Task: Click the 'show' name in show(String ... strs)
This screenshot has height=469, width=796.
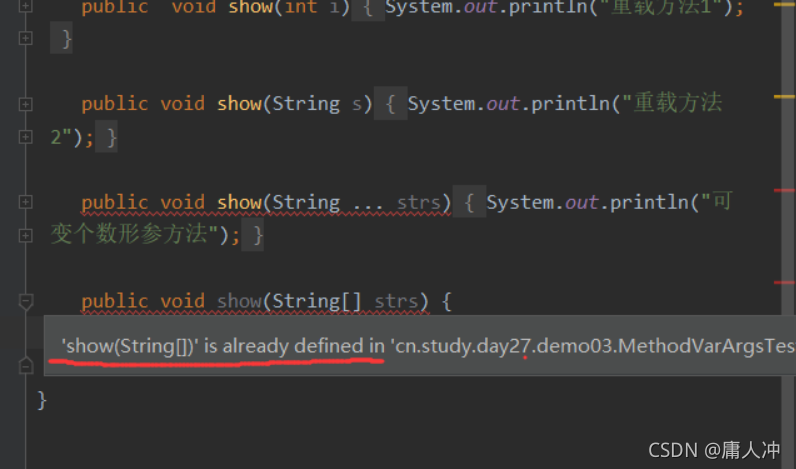Action: tap(239, 202)
